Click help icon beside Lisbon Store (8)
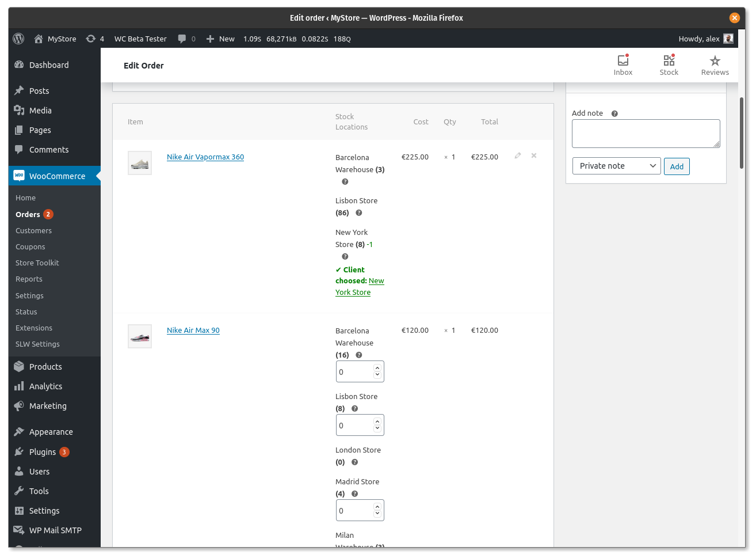Viewport: 756px width, 558px height. pos(355,408)
